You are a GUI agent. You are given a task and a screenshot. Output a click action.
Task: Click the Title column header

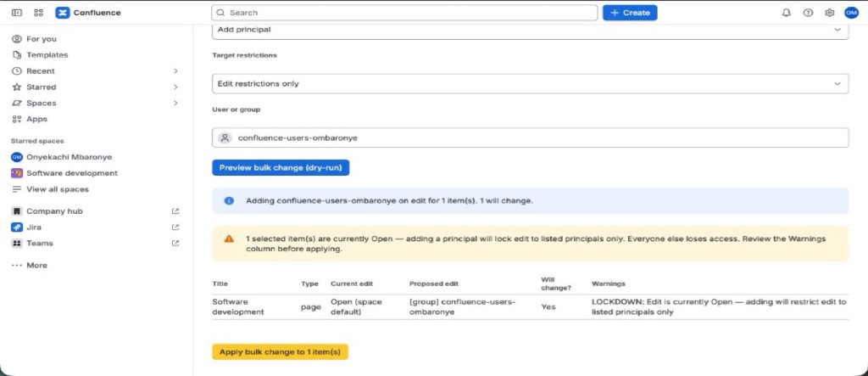pos(220,283)
